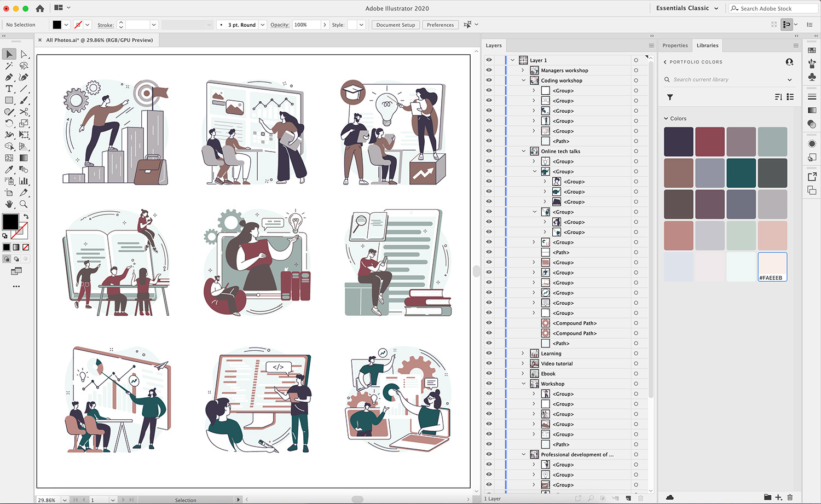This screenshot has height=504, width=821.
Task: Choose the Type tool
Action: coord(9,89)
